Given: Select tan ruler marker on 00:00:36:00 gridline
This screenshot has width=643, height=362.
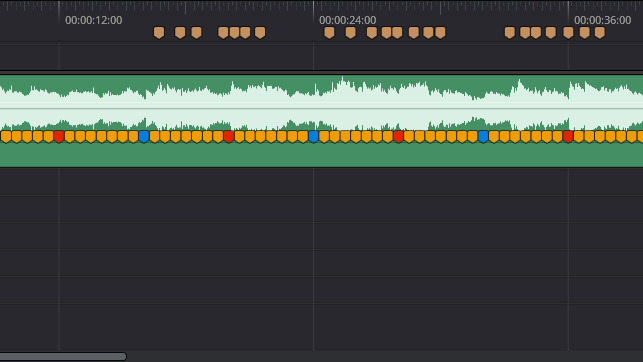Looking at the screenshot, I should coord(568,33).
